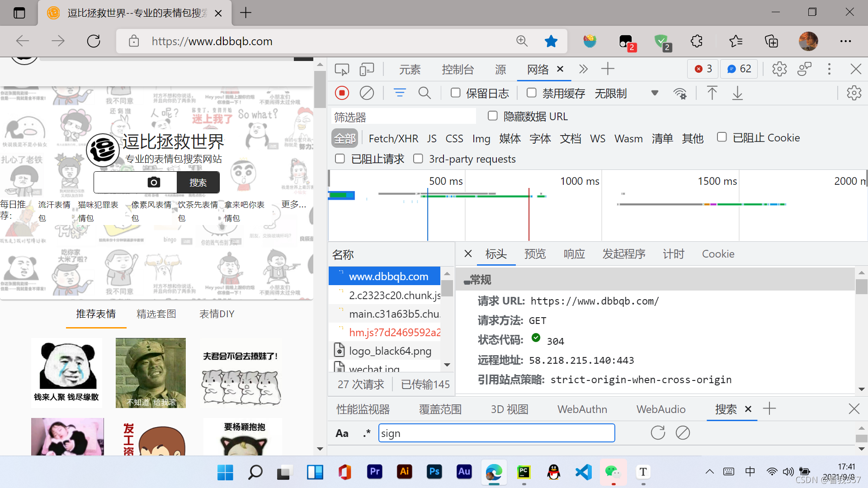Click camera icon in site search box

tap(154, 182)
